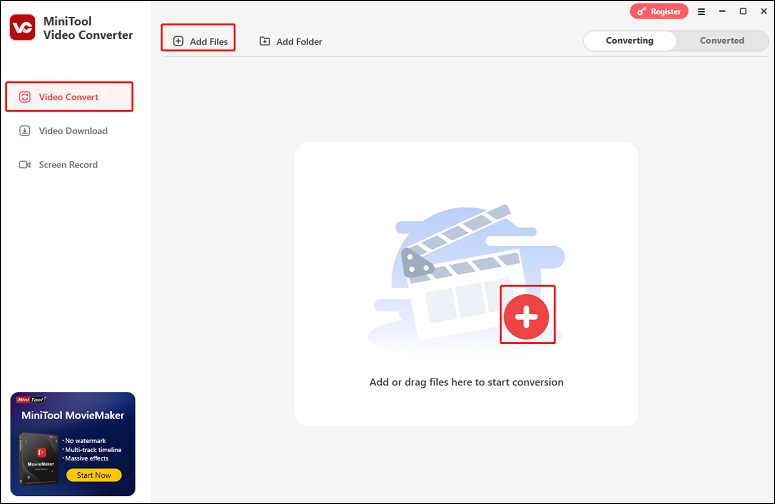Click the MovieMaker box thumbnail in the ad
The height and width of the screenshot is (504, 775).
pyautogui.click(x=38, y=459)
